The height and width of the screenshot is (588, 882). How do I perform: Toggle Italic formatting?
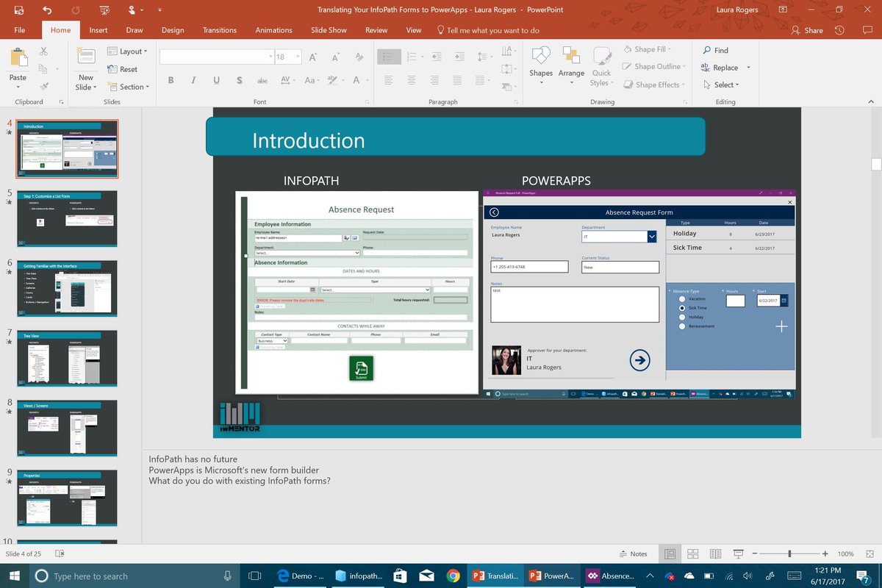tap(193, 80)
